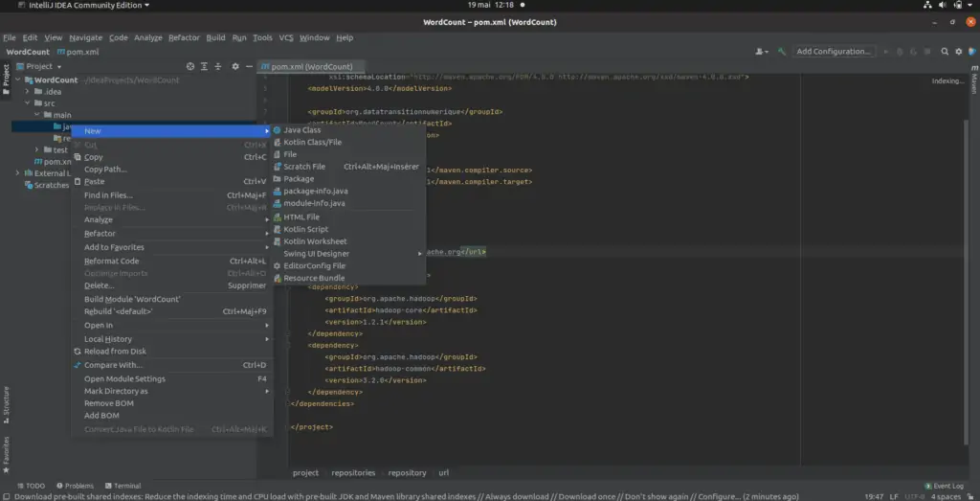The height and width of the screenshot is (501, 980).
Task: Open Search Everywhere magnifier icon
Action: click(x=945, y=52)
